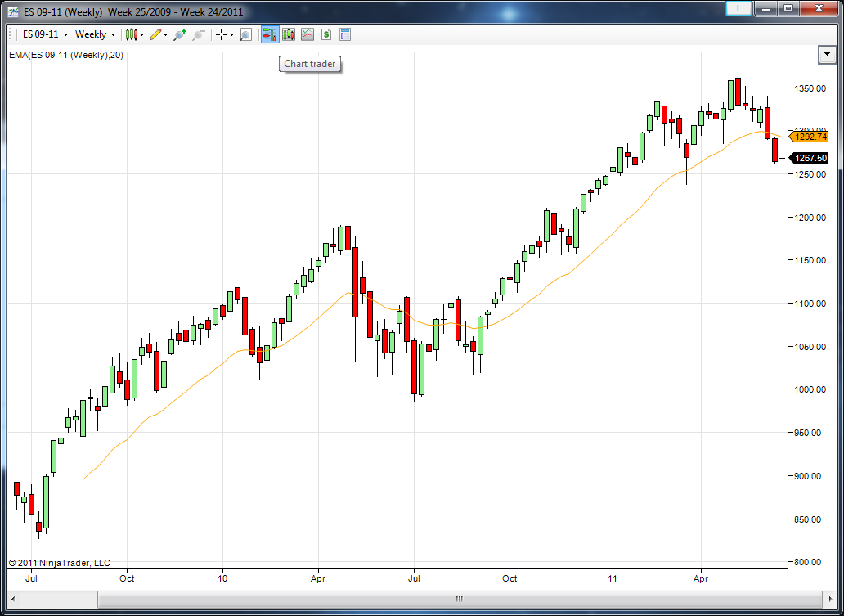This screenshot has width=844, height=616.
Task: Click the EMA(ES 09-11 (Weekly),20) indicator label
Action: [66, 55]
